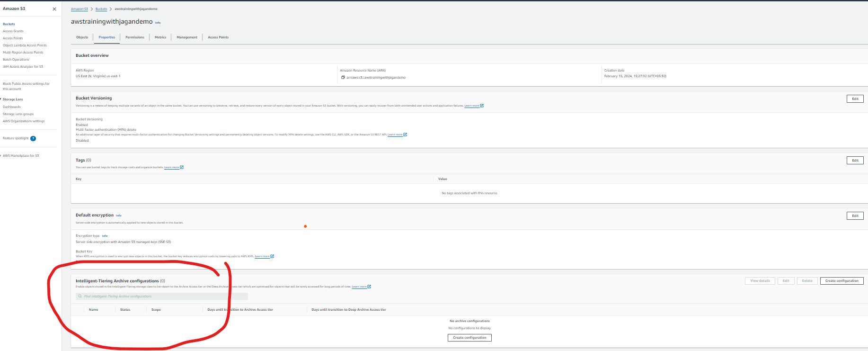Viewport: 868px width, 351px height.
Task: Click search icon in archive configurations filter
Action: point(80,296)
